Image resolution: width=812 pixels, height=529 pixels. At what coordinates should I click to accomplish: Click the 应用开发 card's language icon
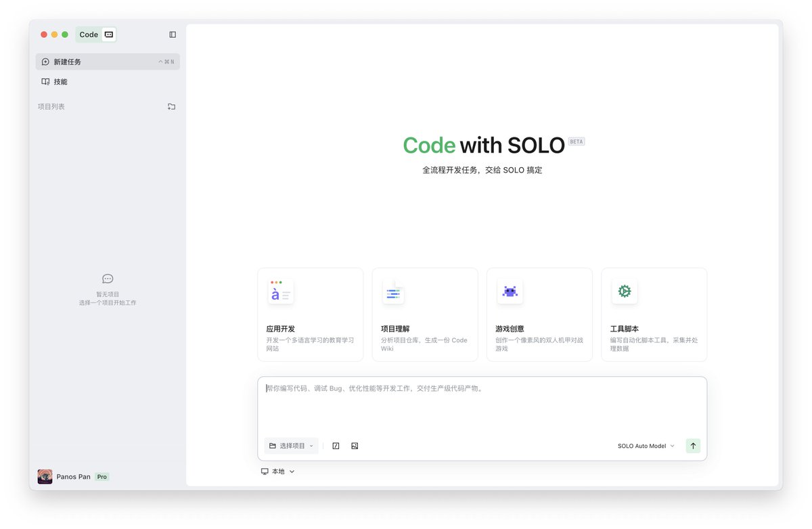coord(280,292)
